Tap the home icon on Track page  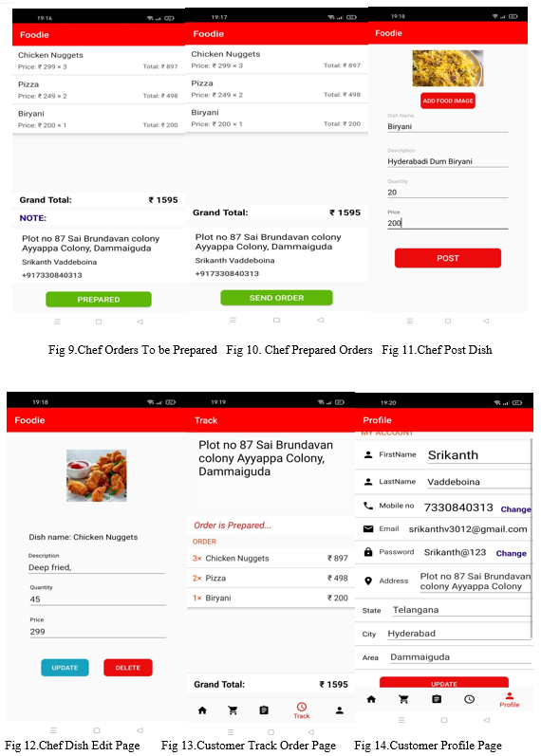(x=202, y=710)
